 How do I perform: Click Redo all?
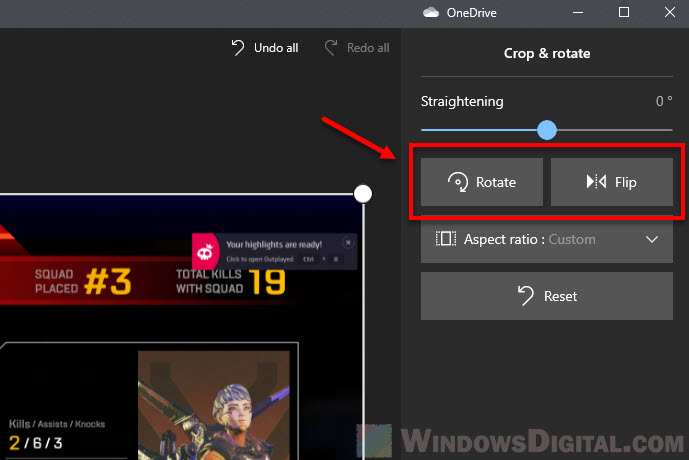357,47
